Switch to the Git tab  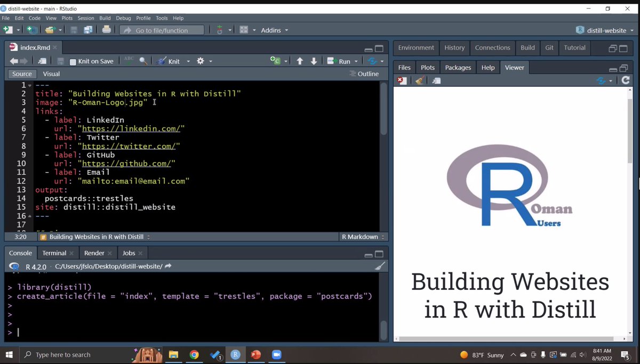(x=549, y=47)
